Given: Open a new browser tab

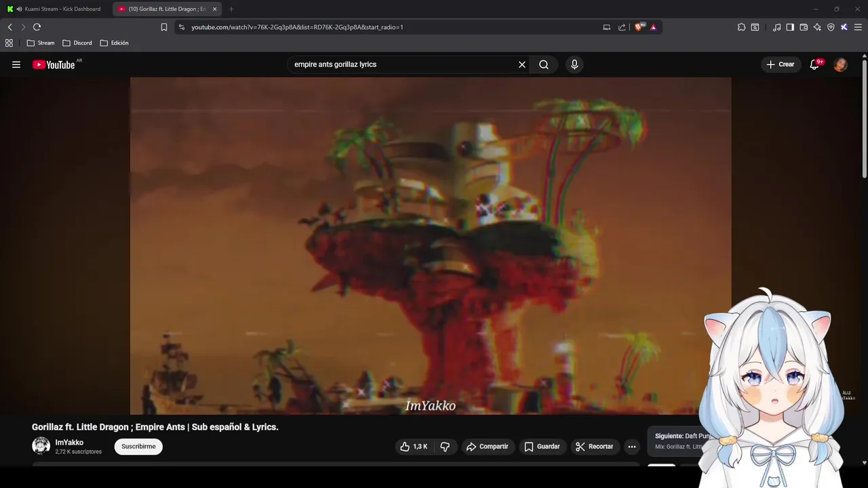Looking at the screenshot, I should pyautogui.click(x=231, y=9).
